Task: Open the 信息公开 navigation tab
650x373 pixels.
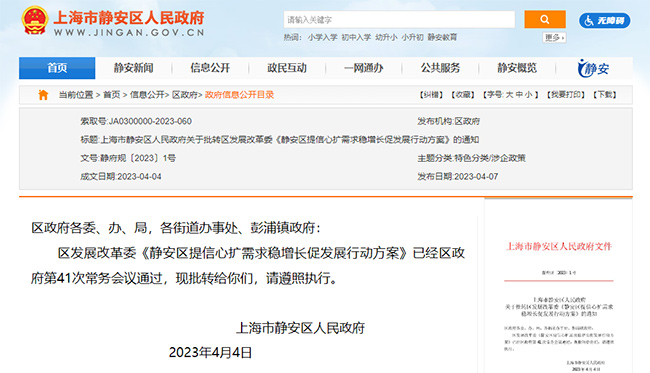Action: click(x=210, y=68)
